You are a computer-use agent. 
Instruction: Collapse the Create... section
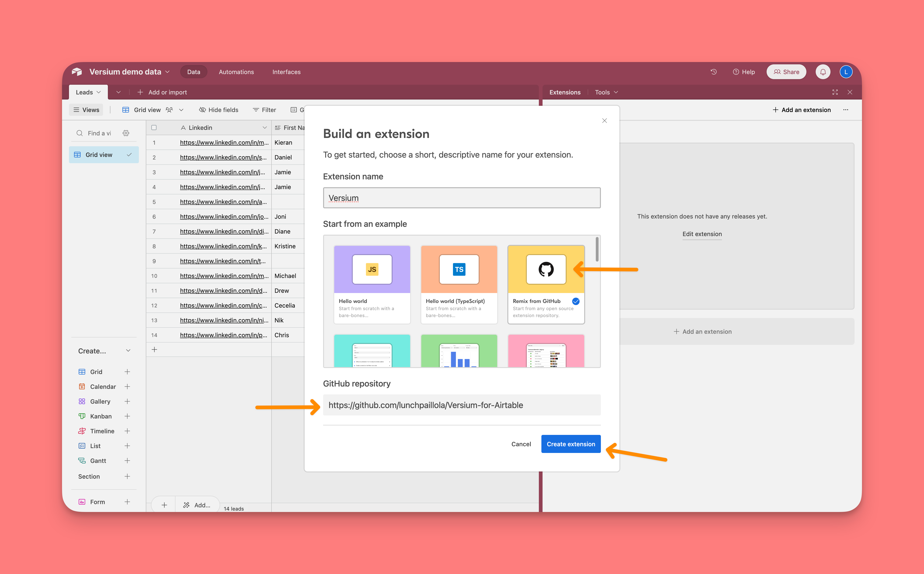[128, 351]
